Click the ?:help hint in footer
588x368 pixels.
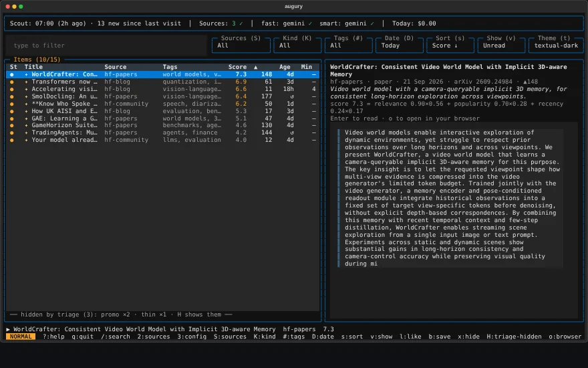point(53,337)
